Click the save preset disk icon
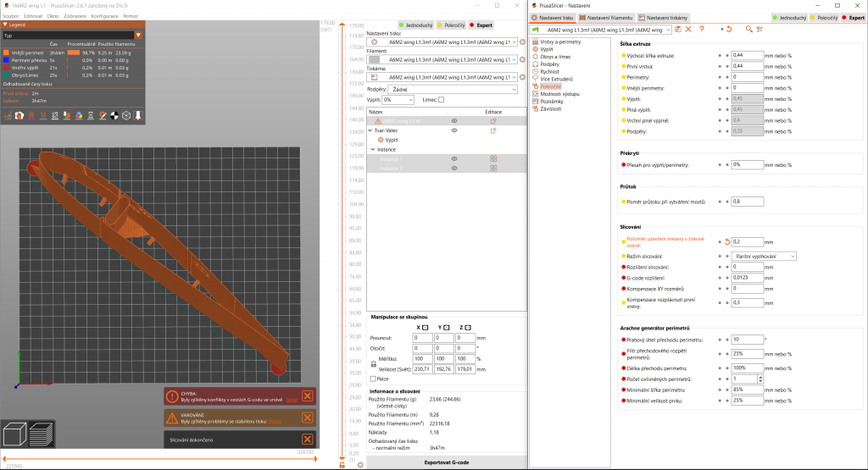Viewport: 868px width, 470px height. point(678,29)
